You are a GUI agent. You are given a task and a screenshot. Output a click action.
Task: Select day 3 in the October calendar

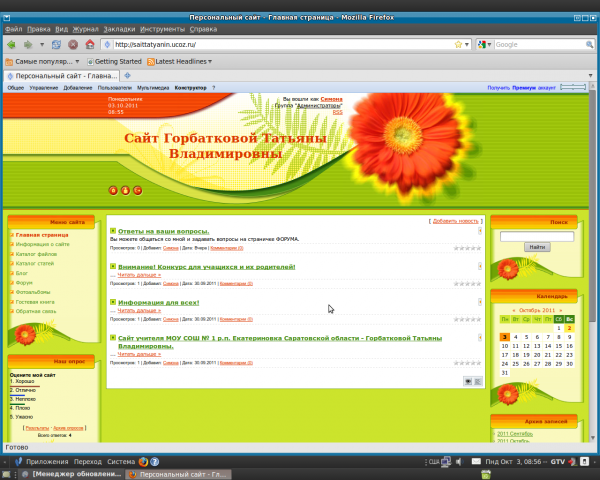click(505, 337)
